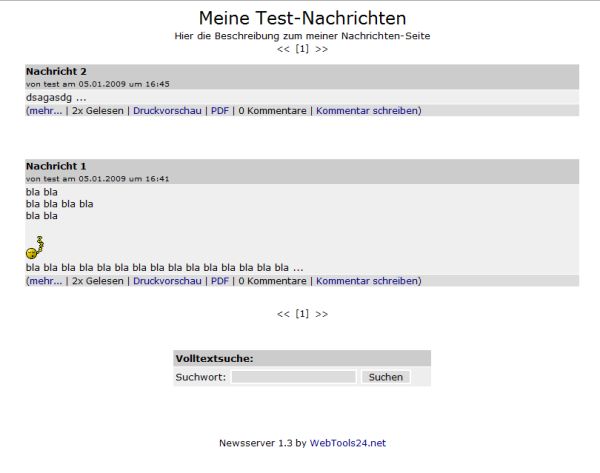Click 'Kommentar schreiben' for Nachricht 1
600x473 pixels.
pyautogui.click(x=367, y=281)
